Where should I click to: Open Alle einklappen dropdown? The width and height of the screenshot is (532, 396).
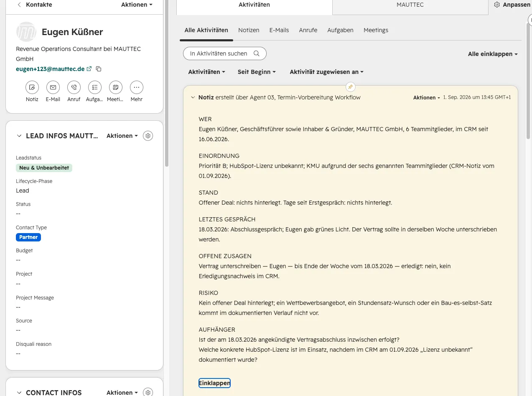point(493,54)
